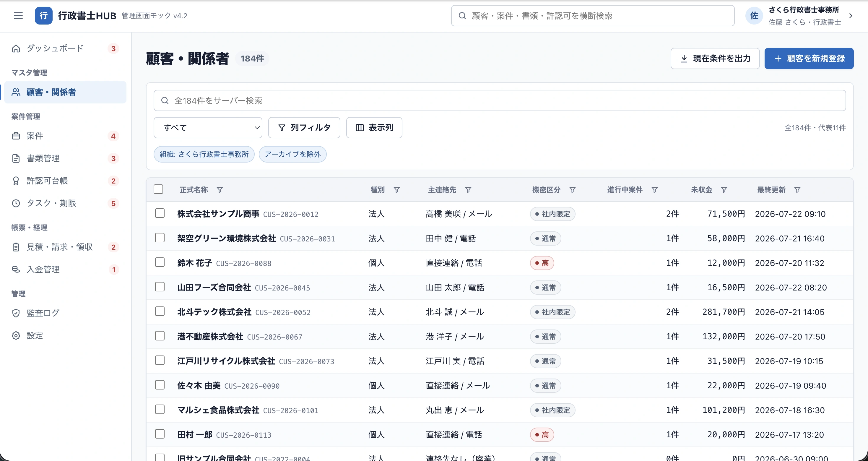This screenshot has width=868, height=461.
Task: Click the 組織: さくら行政書士事務所 filter chip
Action: coord(204,154)
